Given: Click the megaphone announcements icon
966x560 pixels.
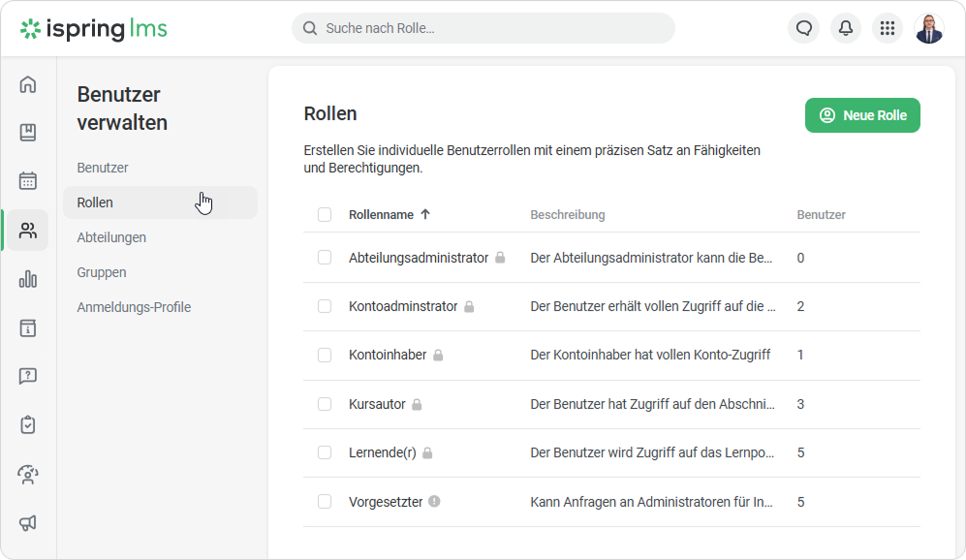Looking at the screenshot, I should [28, 523].
